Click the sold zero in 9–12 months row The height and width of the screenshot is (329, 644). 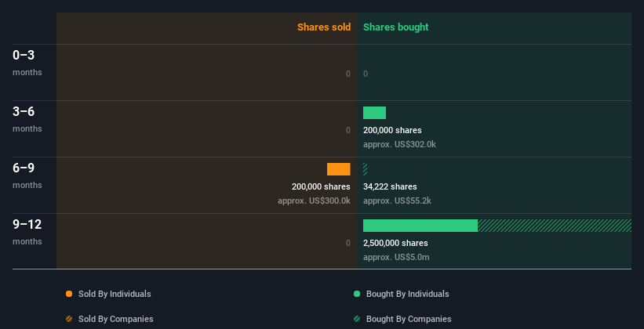click(348, 244)
